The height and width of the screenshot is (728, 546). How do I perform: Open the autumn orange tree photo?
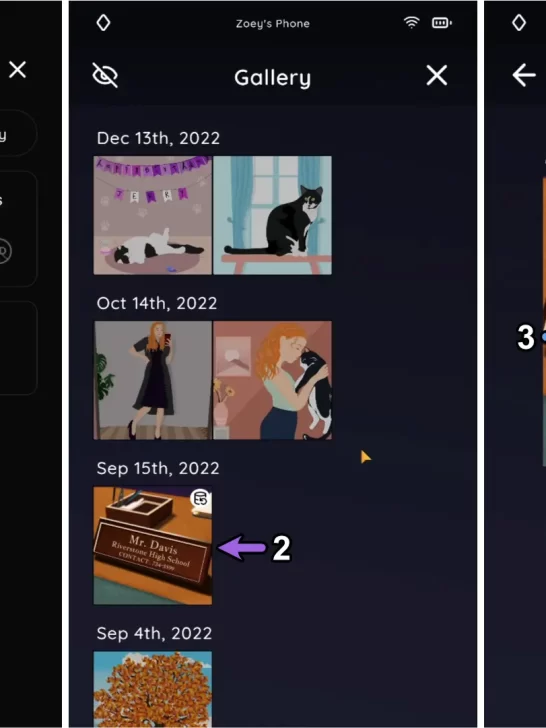pos(153,689)
